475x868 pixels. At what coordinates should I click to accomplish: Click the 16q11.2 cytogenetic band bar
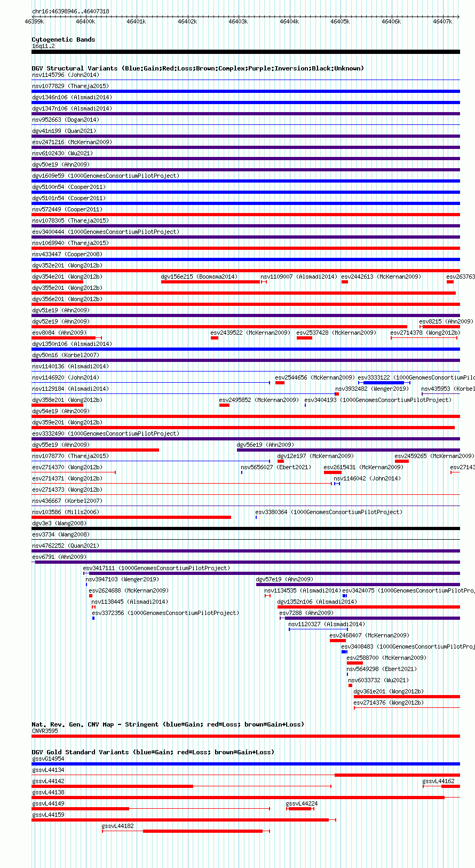coord(246,52)
